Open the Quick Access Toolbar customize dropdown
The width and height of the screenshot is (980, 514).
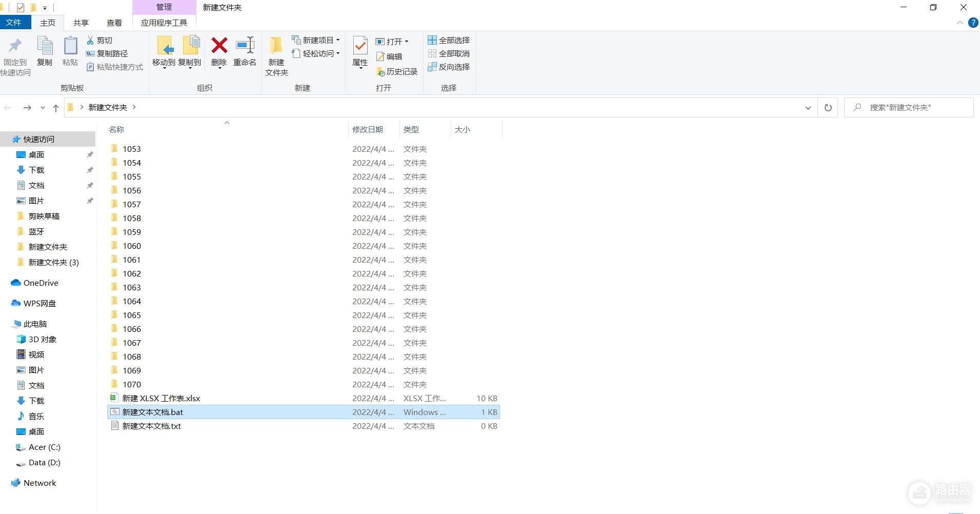(x=45, y=8)
